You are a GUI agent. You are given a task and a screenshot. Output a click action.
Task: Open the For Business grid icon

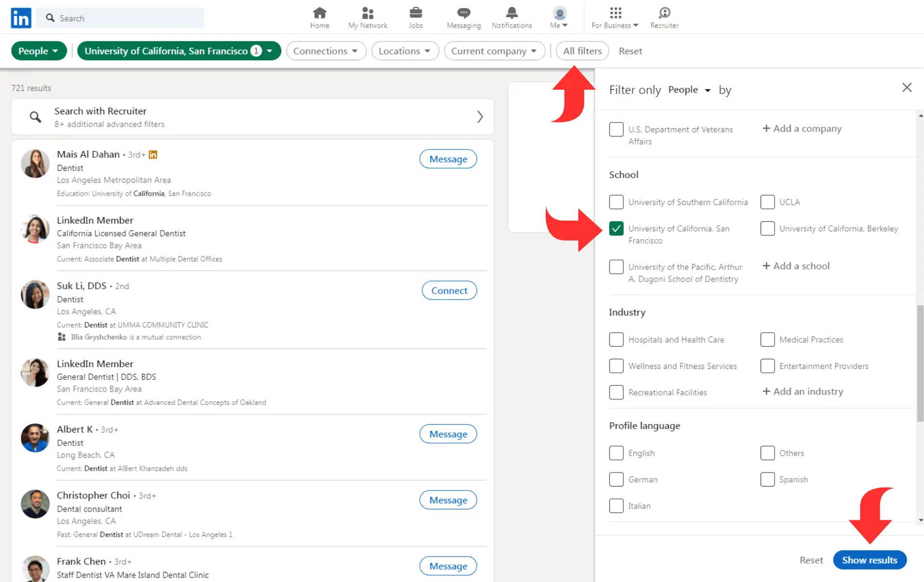tap(616, 13)
